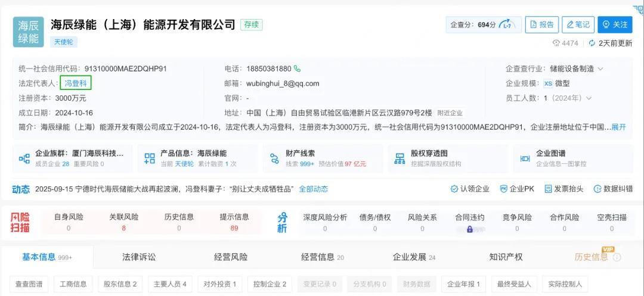Open 历史信息 in risk scan
The width and height of the screenshot is (644, 296).
(x=179, y=222)
